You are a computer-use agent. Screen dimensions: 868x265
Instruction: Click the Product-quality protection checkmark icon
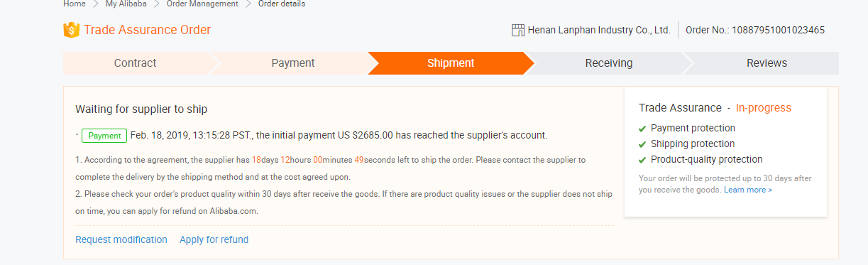click(643, 160)
